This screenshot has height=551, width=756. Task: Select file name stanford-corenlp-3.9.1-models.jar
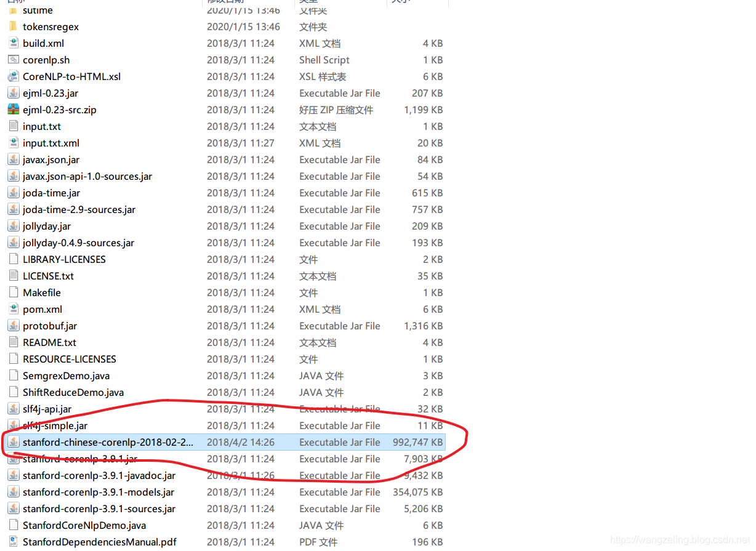pyautogui.click(x=99, y=493)
